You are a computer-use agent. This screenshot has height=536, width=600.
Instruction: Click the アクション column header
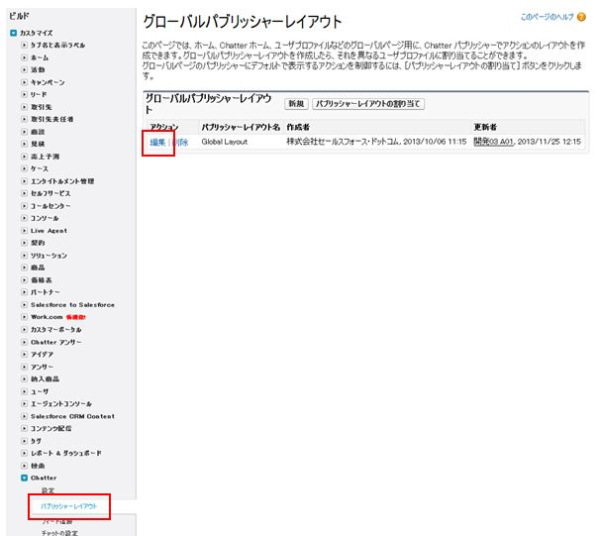[x=164, y=127]
